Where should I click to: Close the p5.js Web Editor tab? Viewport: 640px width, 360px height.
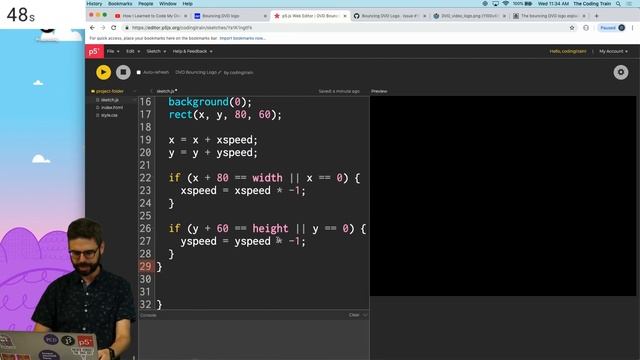(x=345, y=16)
